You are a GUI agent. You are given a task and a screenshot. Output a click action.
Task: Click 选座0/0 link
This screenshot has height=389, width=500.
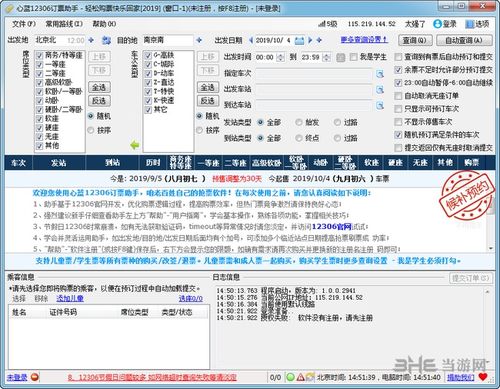click(x=191, y=298)
